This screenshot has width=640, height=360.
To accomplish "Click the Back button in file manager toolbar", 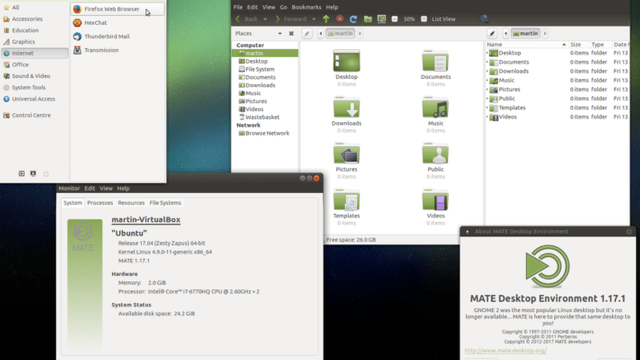I will click(247, 19).
